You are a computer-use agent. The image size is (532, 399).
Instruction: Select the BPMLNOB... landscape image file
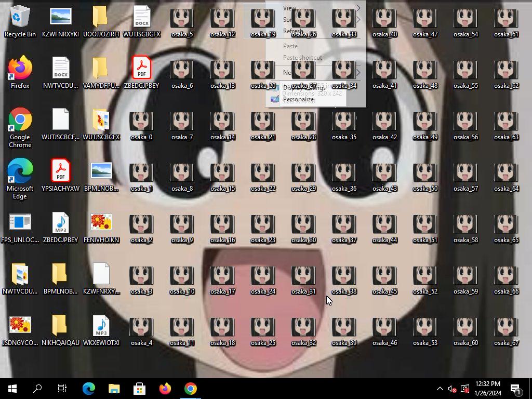click(101, 177)
